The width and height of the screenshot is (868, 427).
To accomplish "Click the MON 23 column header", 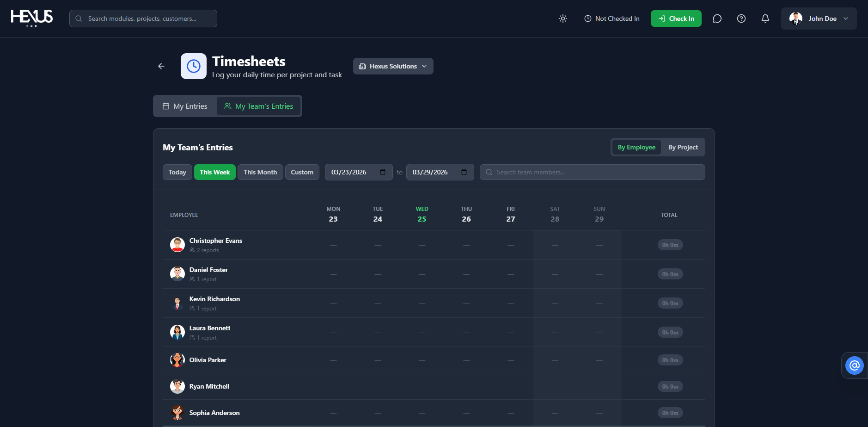I will (333, 214).
